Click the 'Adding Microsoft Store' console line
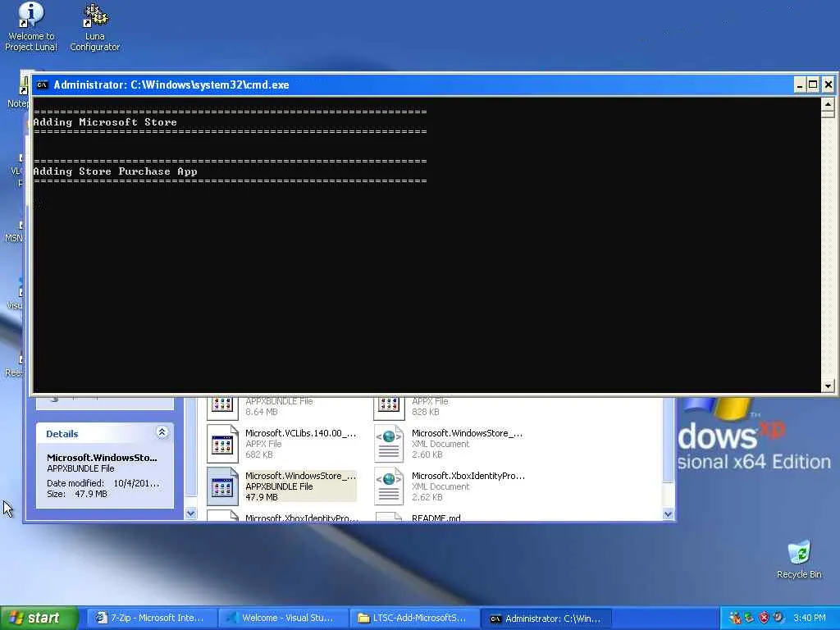The width and height of the screenshot is (840, 630). [x=105, y=122]
